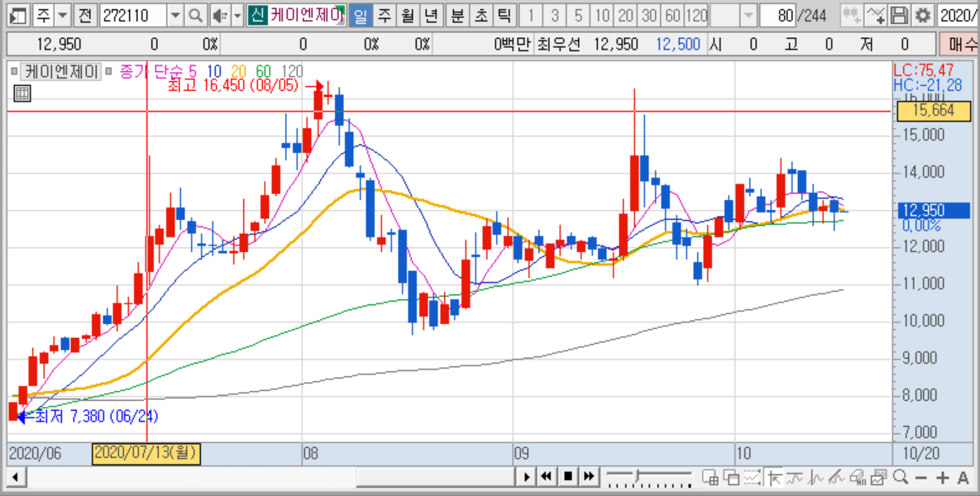The image size is (980, 496).
Task: Expand the speaker options dropdown arrow
Action: tap(237, 16)
